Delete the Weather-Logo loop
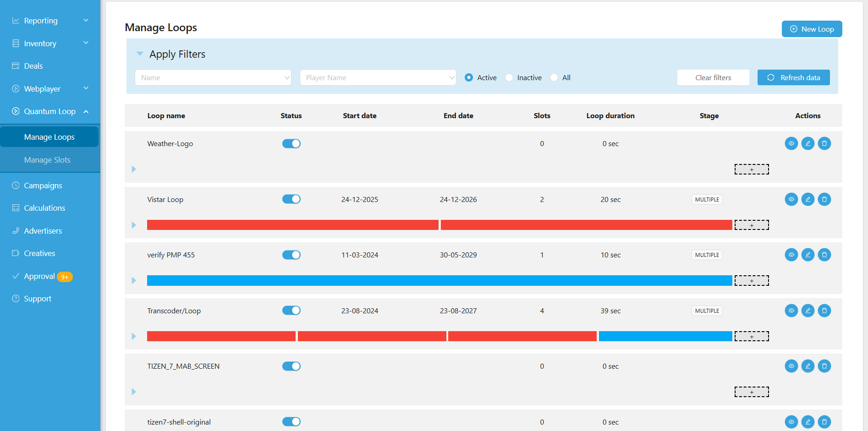 824,143
